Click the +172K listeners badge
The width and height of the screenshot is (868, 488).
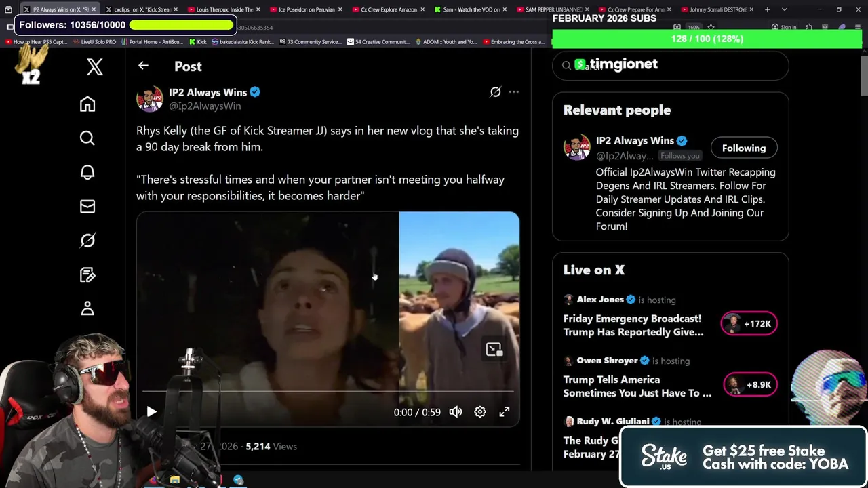(x=749, y=323)
